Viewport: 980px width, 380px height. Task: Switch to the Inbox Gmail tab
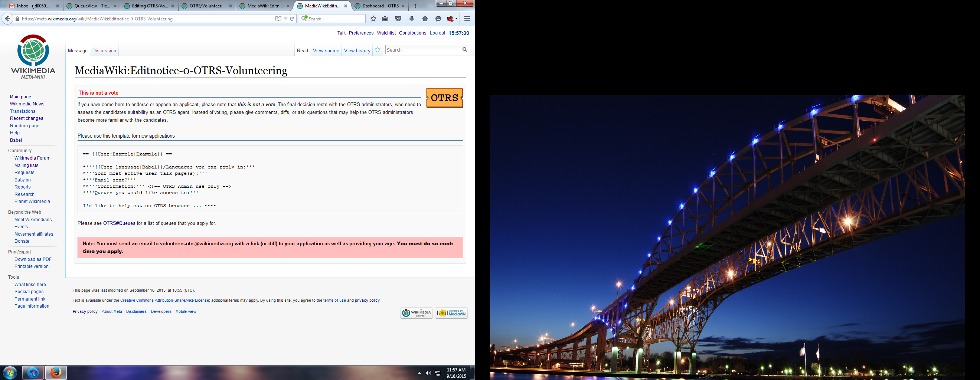34,6
